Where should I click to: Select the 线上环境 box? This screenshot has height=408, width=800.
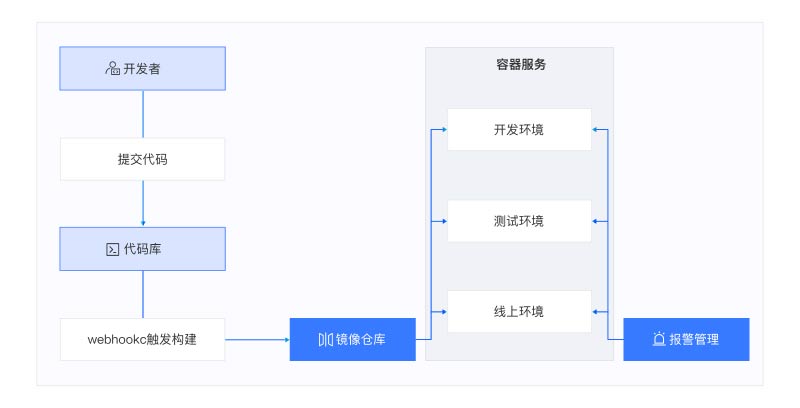click(x=519, y=311)
